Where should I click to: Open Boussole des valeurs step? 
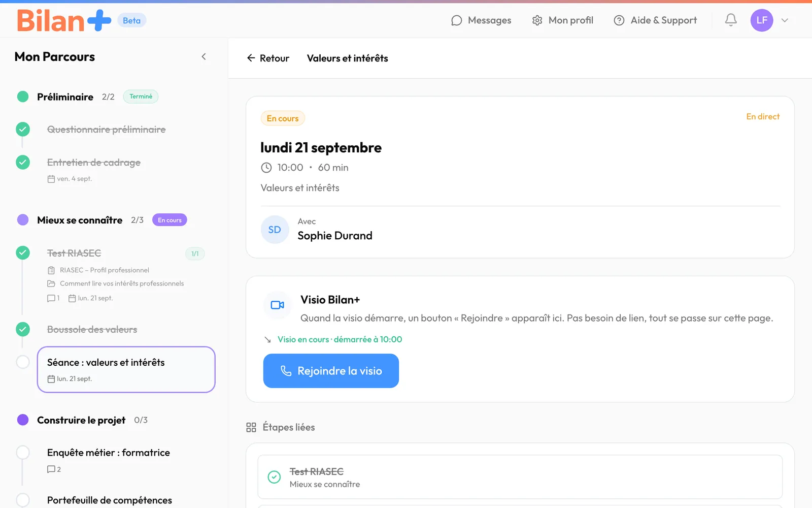[92, 329]
